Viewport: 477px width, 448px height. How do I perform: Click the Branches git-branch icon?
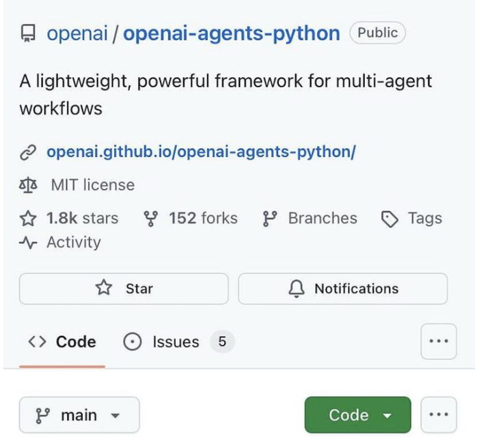(x=269, y=219)
